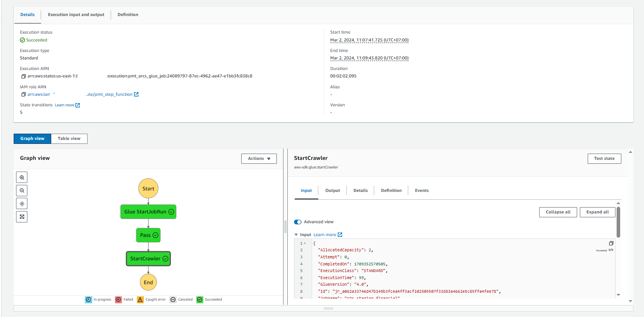Click the "AllocatedCapacity": 2 JSON line
This screenshot has width=644, height=317.
pos(346,250)
